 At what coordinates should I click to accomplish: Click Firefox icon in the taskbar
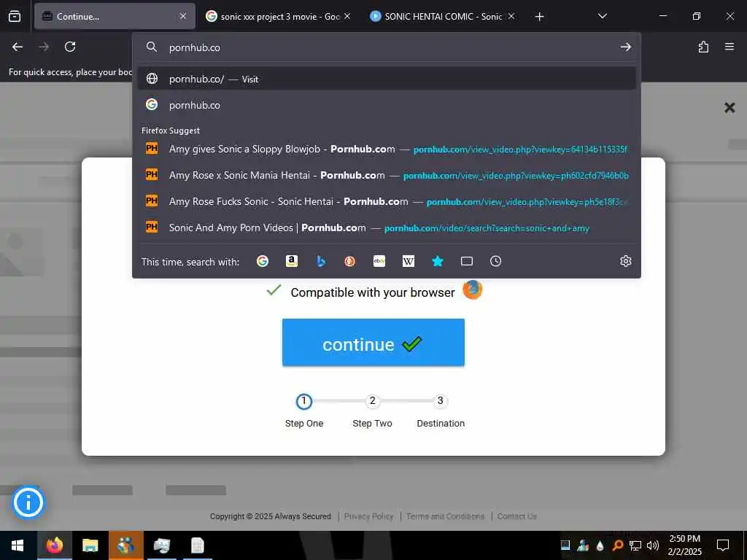tap(54, 545)
